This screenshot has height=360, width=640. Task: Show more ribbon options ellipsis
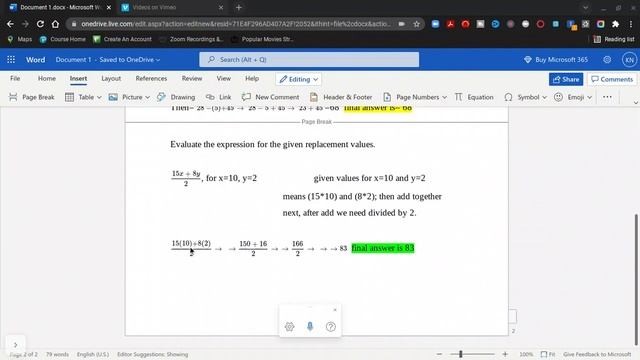pos(607,97)
